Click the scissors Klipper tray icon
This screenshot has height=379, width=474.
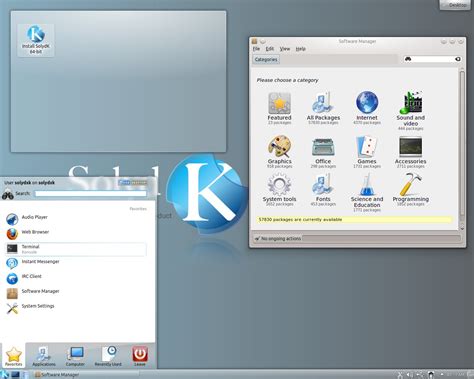(x=400, y=375)
